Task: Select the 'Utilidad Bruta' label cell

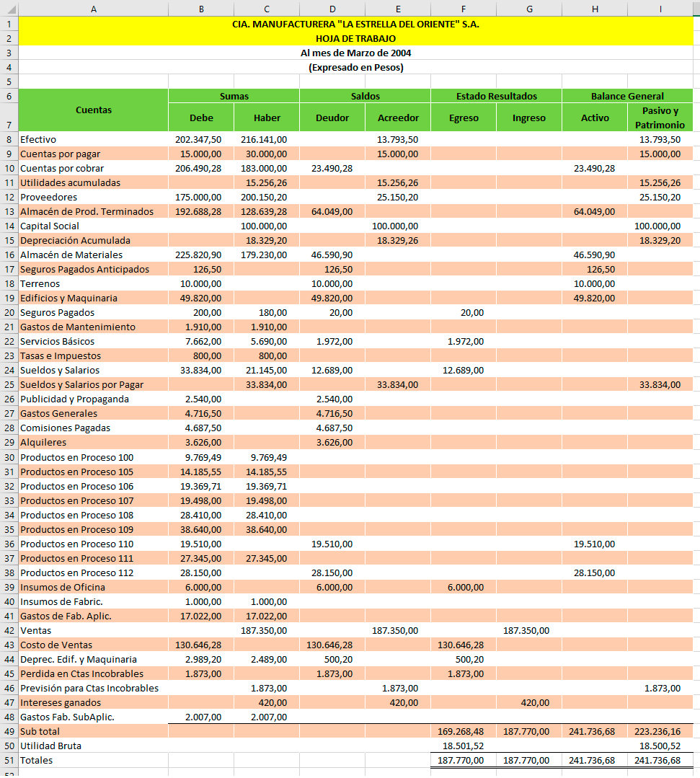Action: coord(93,746)
